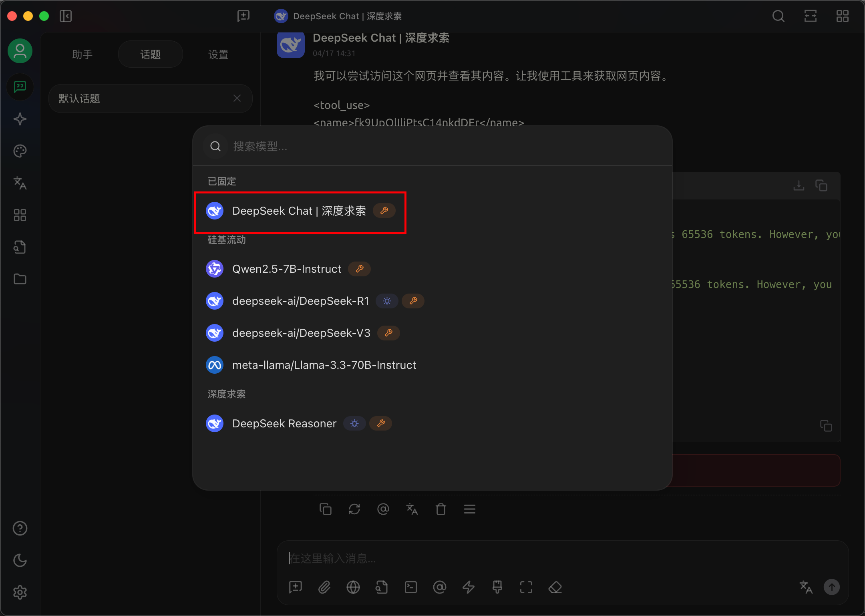Image resolution: width=865 pixels, height=616 pixels.
Task: Open the settings gear in sidebar
Action: click(x=20, y=592)
